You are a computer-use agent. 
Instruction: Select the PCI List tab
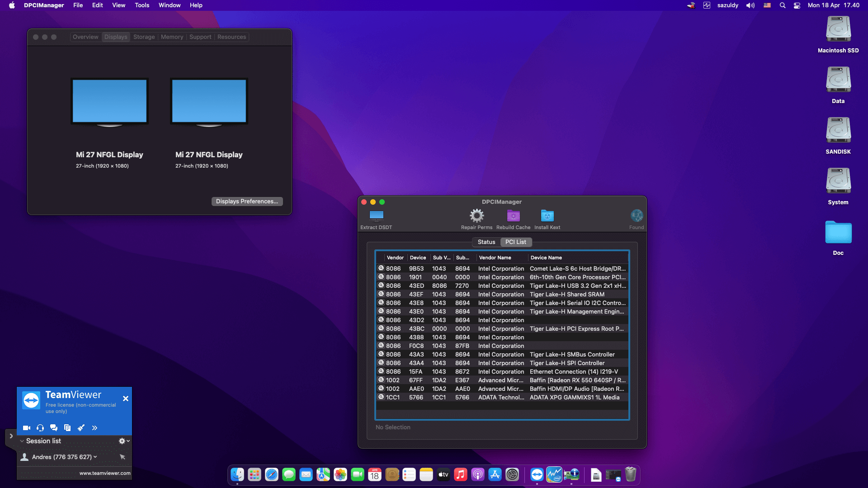[516, 242]
